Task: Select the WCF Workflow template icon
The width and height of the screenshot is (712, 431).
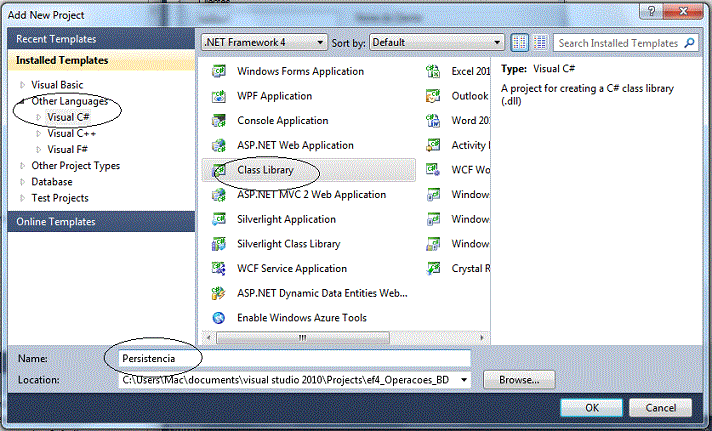Action: (433, 170)
